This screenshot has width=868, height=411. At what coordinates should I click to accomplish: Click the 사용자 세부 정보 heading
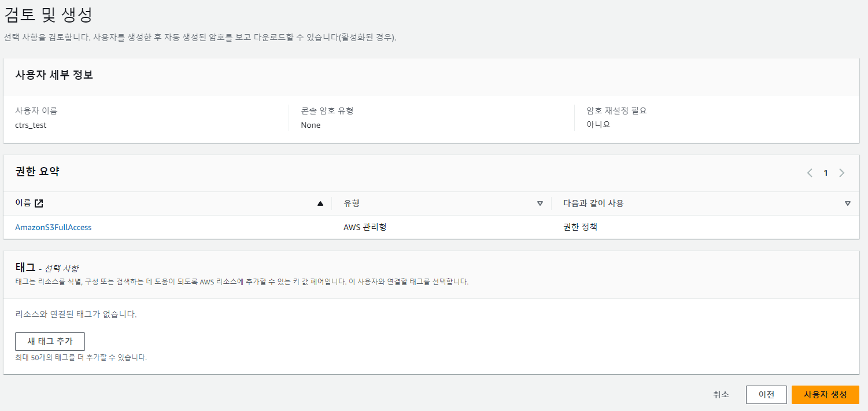[x=54, y=75]
